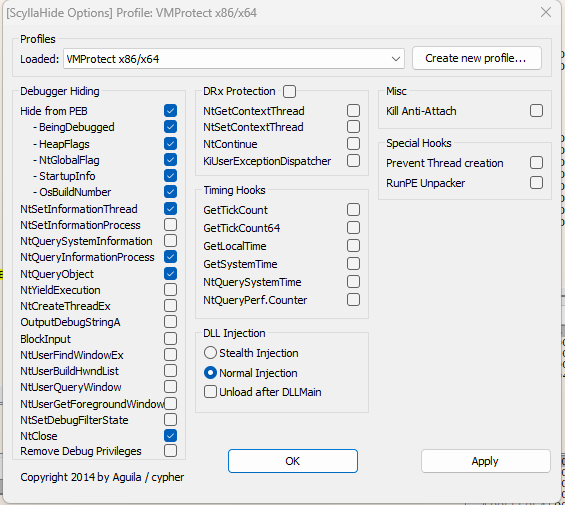
Task: Toggle BeingDebugged checkbox
Action: coord(170,127)
